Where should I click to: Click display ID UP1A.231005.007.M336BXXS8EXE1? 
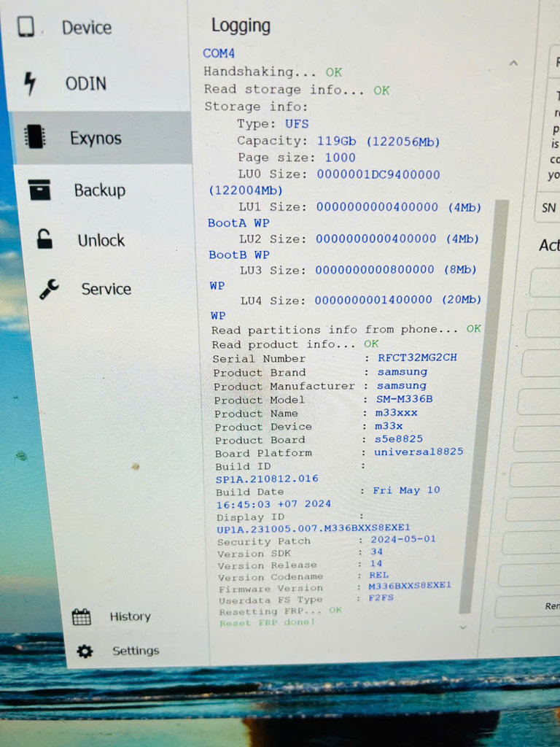click(x=313, y=528)
